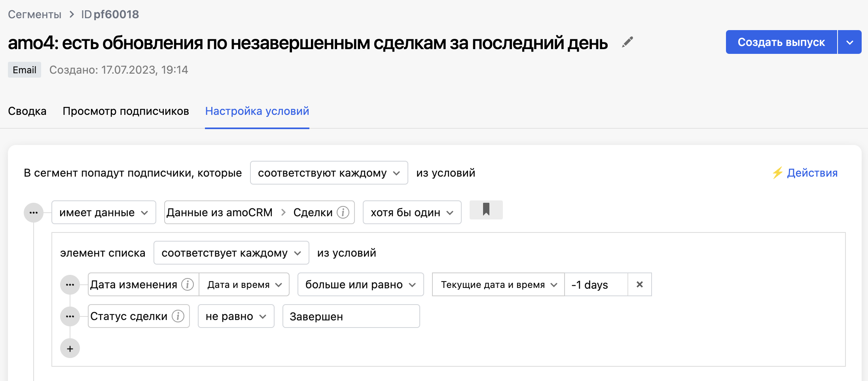Open the 'больше или равно' operator dropdown
Image resolution: width=868 pixels, height=381 pixels.
[360, 285]
